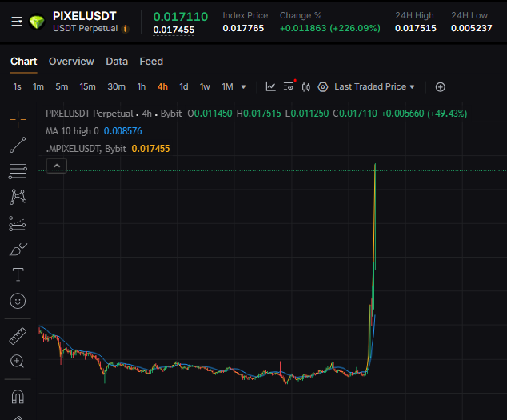507x420 pixels.
Task: Select the 1d timeframe
Action: click(184, 86)
